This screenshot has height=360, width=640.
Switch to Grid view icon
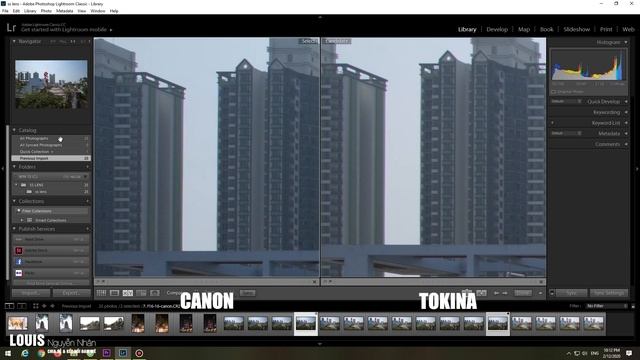click(101, 293)
